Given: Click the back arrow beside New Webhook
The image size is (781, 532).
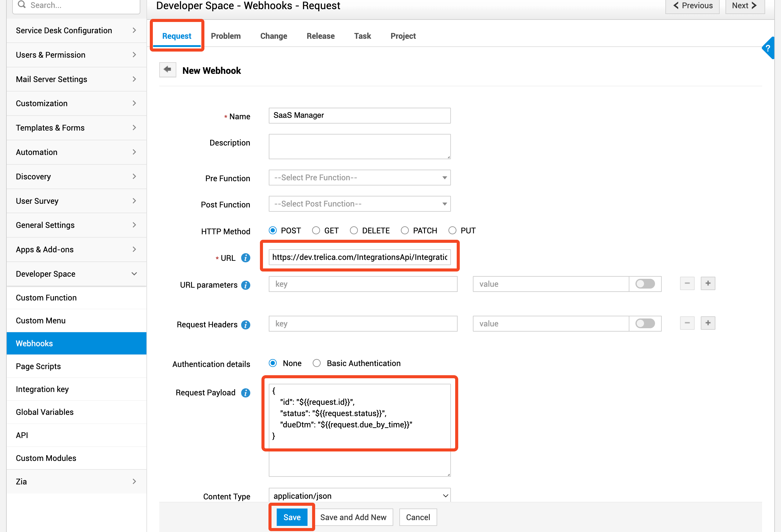Looking at the screenshot, I should coord(167,70).
